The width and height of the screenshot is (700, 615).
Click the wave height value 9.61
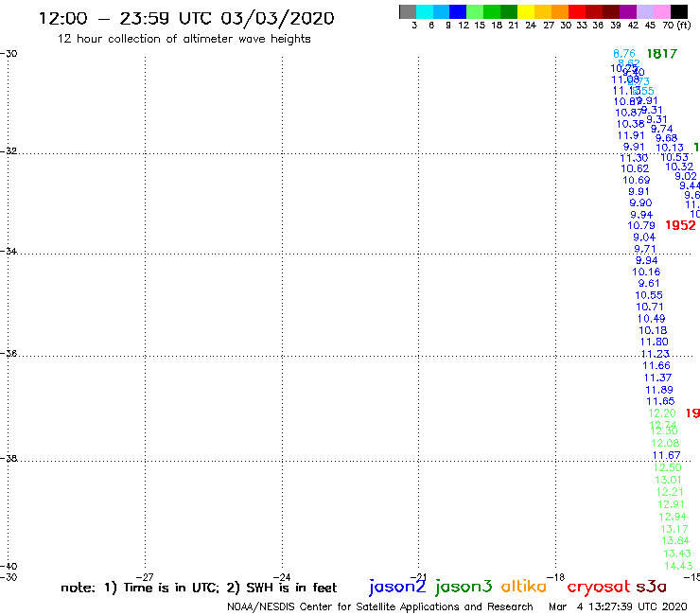pyautogui.click(x=649, y=283)
